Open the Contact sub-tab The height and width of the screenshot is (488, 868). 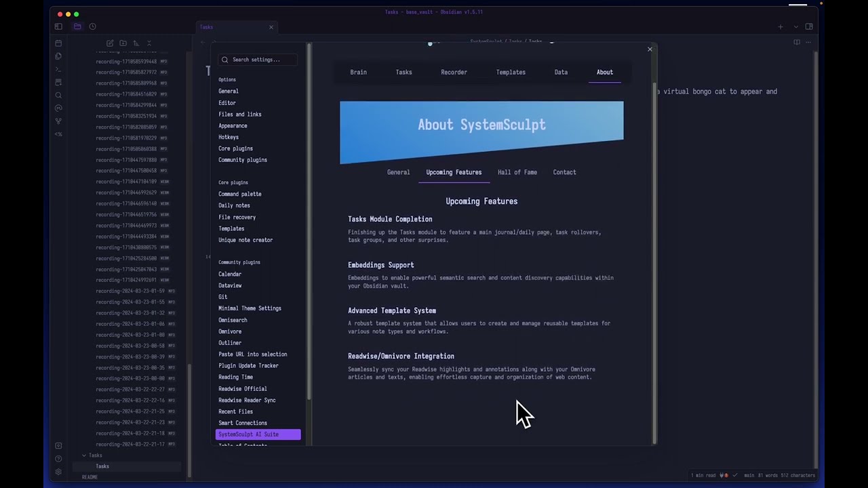coord(564,172)
